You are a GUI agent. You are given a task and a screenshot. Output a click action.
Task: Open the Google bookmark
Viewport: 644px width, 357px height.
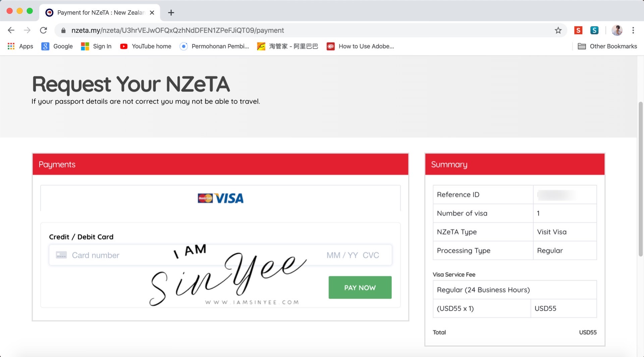57,46
